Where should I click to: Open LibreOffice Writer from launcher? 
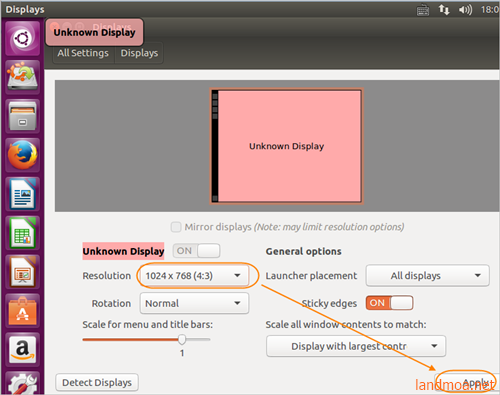[22, 194]
